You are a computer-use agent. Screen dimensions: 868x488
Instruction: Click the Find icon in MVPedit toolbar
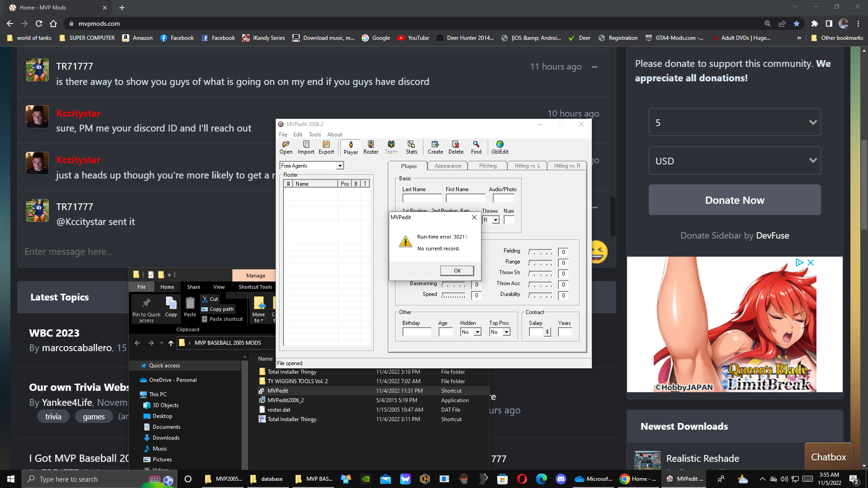(x=476, y=147)
